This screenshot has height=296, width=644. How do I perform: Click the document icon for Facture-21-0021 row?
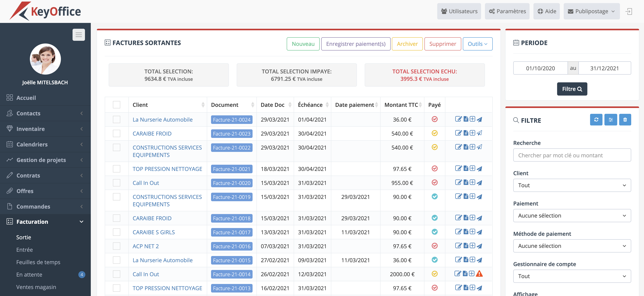tap(466, 169)
